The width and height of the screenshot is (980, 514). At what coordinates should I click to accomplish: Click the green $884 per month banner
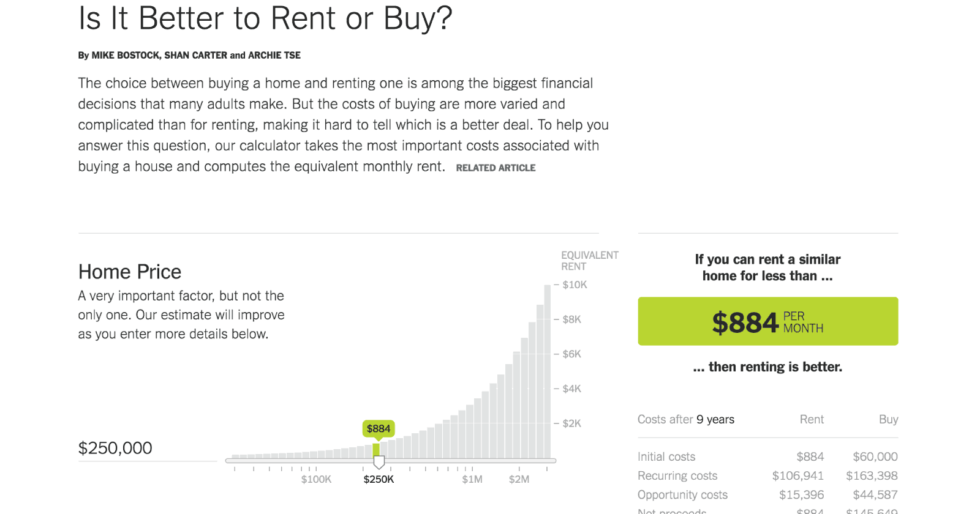[x=768, y=321]
